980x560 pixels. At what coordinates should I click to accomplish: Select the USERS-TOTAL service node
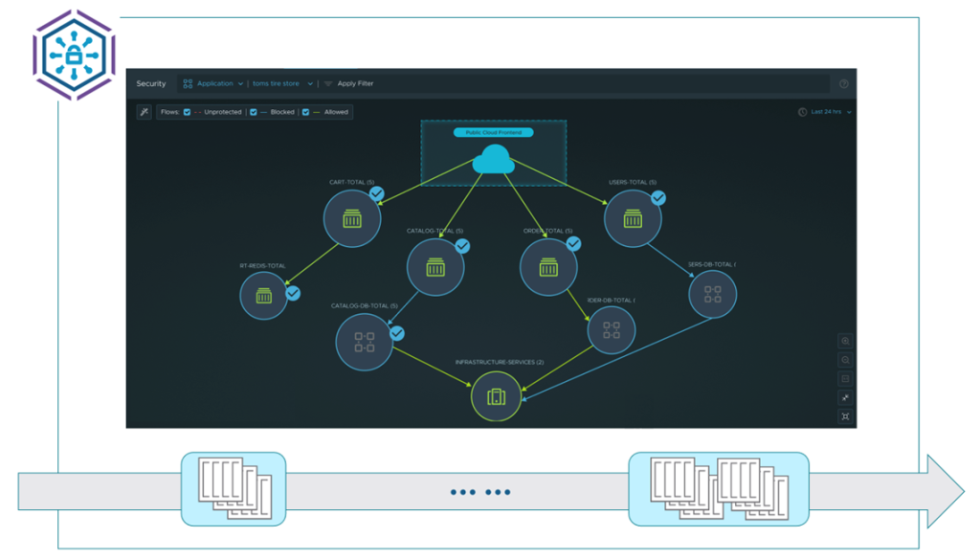[633, 218]
